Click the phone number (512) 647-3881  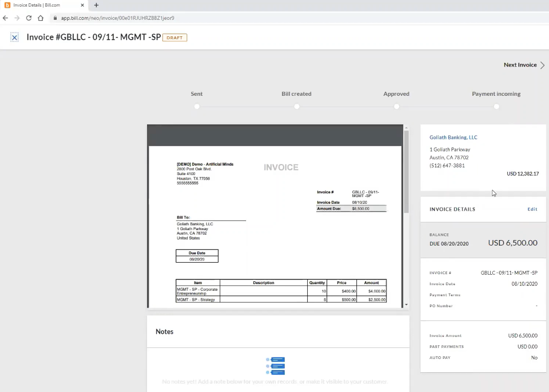[x=447, y=166]
